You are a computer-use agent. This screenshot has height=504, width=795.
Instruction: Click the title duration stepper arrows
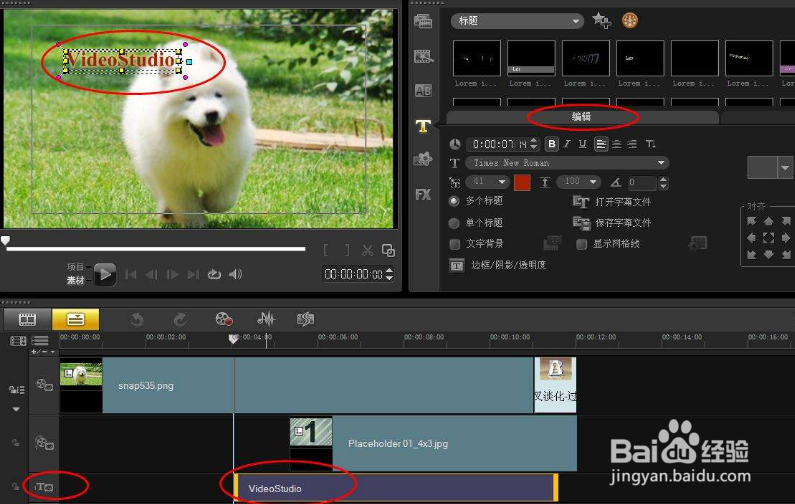533,144
